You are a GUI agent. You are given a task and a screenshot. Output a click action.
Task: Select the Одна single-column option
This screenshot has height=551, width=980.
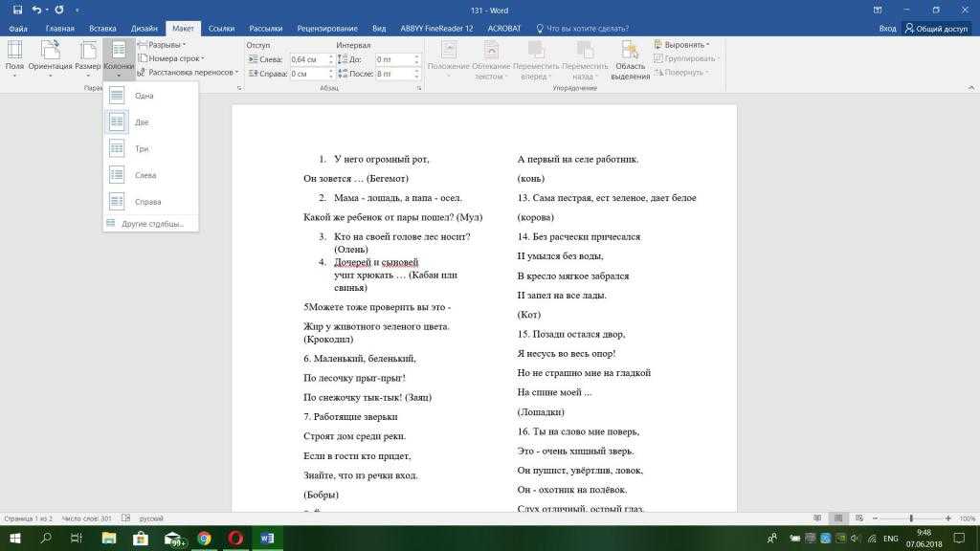pyautogui.click(x=144, y=96)
